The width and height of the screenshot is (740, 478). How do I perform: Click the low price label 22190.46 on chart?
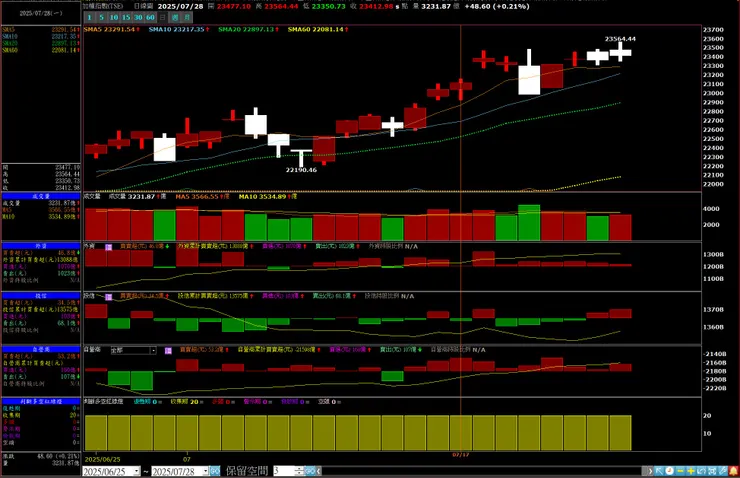[x=301, y=169]
